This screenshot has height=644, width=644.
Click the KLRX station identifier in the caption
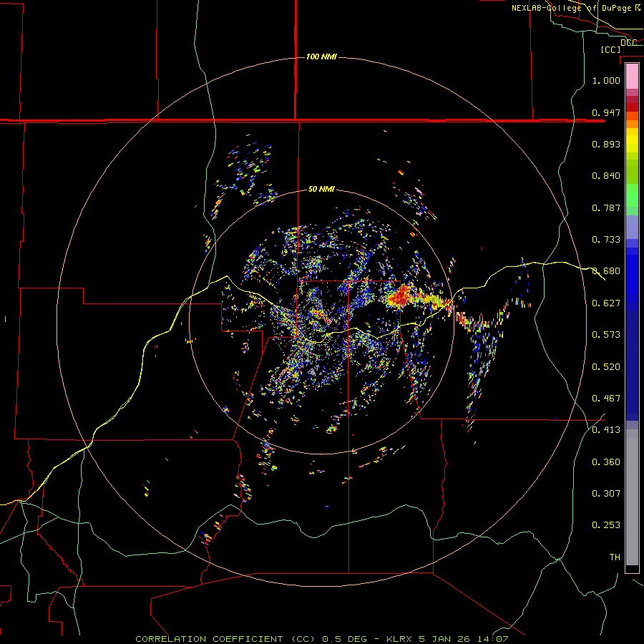pos(399,639)
